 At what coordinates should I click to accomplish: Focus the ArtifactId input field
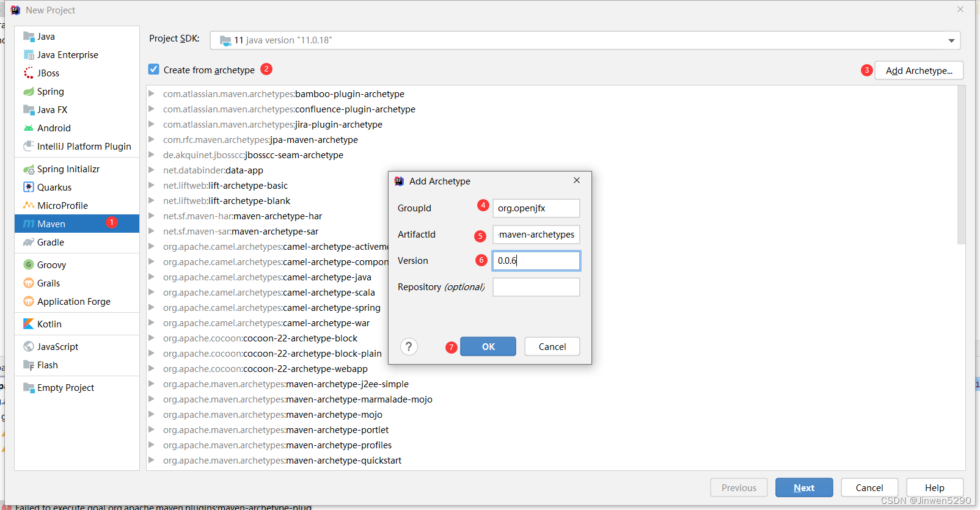(x=536, y=235)
